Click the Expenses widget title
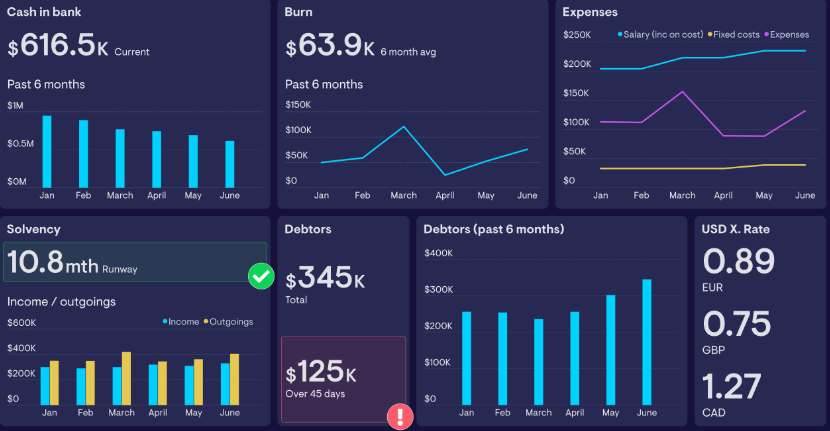830x431 pixels. 590,12
